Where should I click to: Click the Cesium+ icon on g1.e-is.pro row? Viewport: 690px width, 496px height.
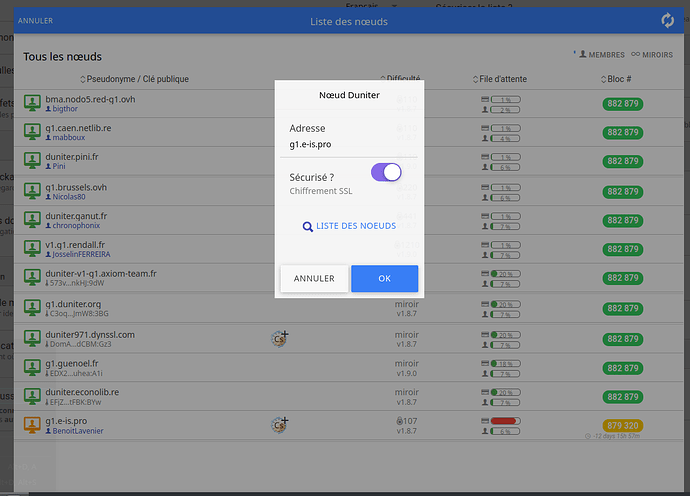point(280,425)
